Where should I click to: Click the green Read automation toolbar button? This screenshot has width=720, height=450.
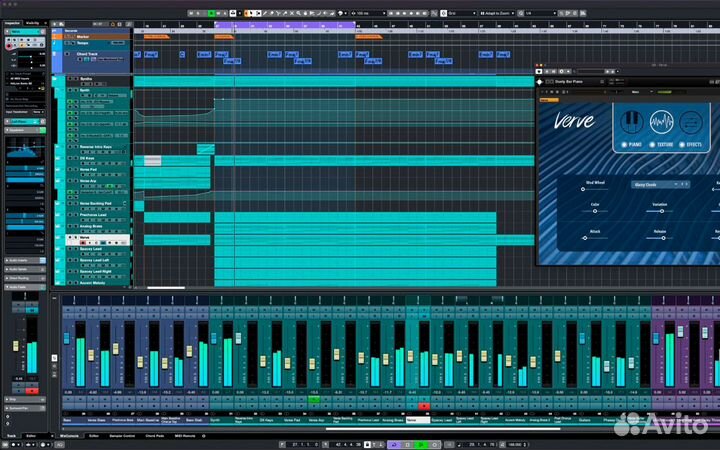pos(211,13)
